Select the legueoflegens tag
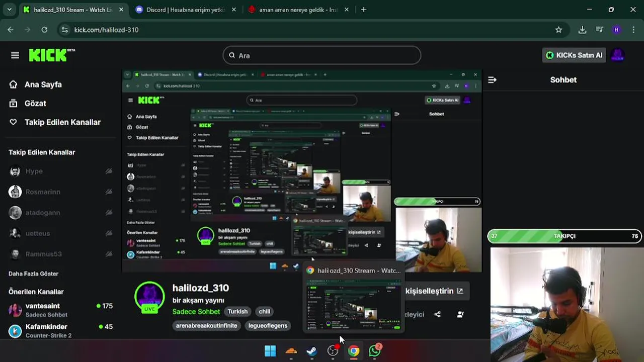644x362 pixels. coord(268,326)
